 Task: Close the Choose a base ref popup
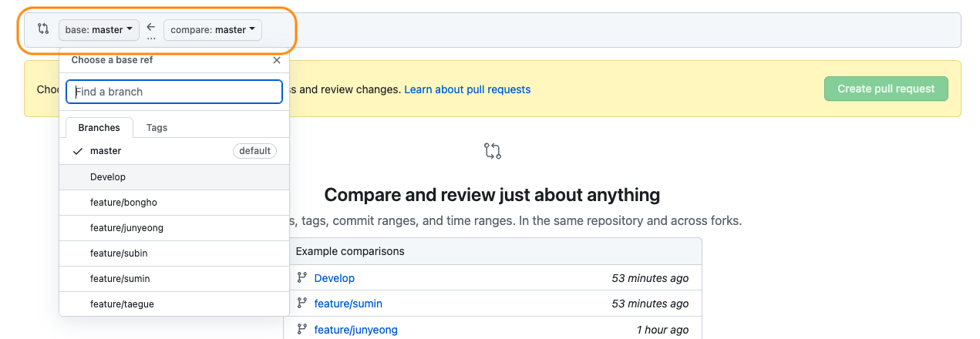(277, 60)
